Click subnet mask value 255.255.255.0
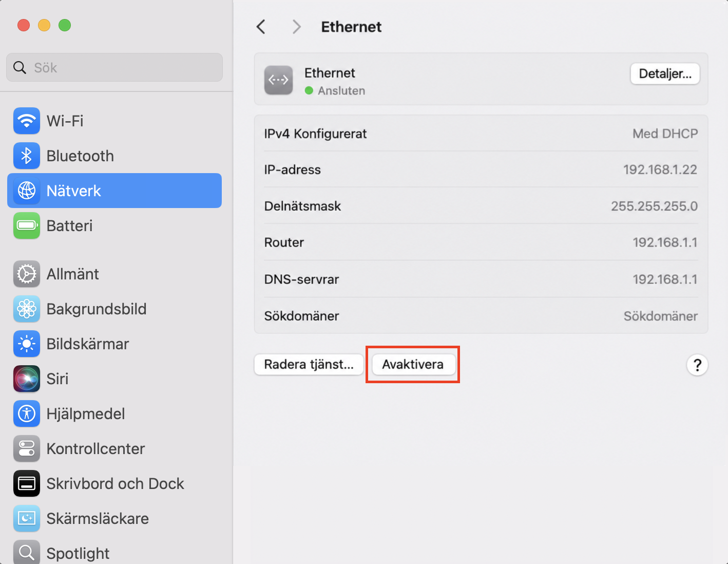Image resolution: width=728 pixels, height=564 pixels. coord(654,206)
